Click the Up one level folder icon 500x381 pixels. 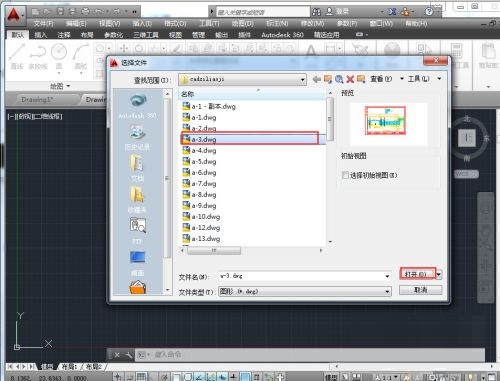point(328,79)
